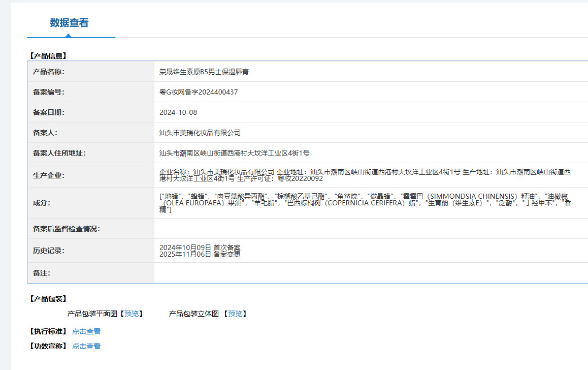Preview the 产品包装平面图 image
Screen dimensions: 588x370
pyautogui.click(x=131, y=314)
